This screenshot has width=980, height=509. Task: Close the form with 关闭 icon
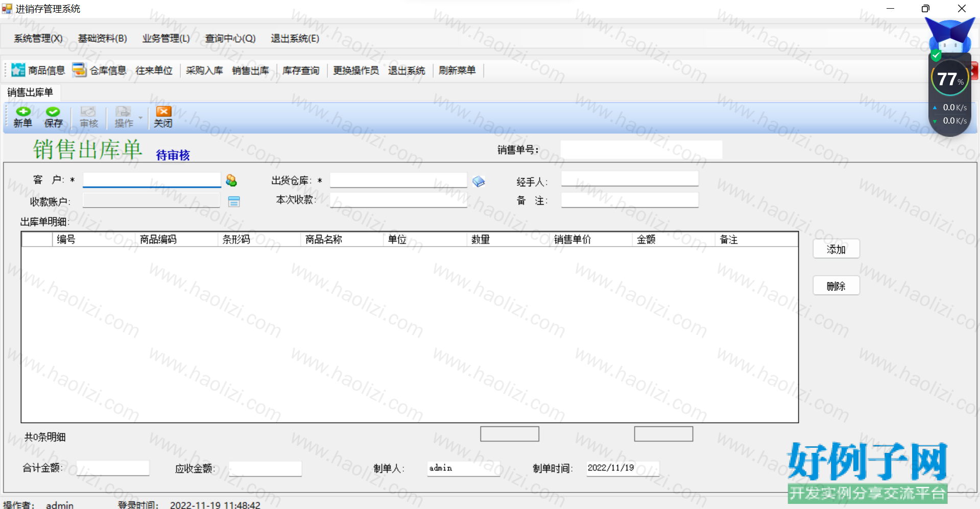[x=163, y=112]
